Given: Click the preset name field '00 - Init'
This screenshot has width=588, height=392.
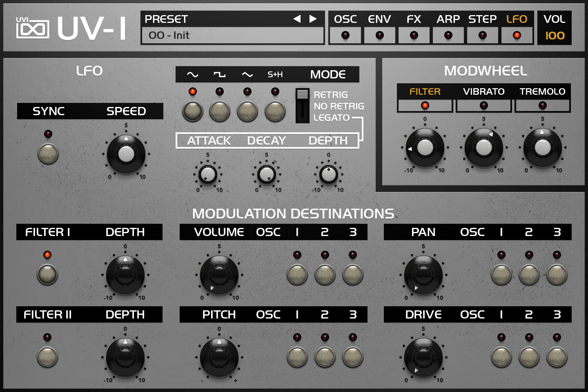Looking at the screenshot, I should 232,36.
